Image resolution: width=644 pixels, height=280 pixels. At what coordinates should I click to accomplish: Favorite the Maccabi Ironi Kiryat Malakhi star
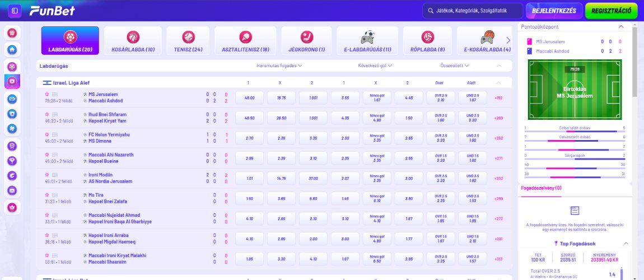47,255
